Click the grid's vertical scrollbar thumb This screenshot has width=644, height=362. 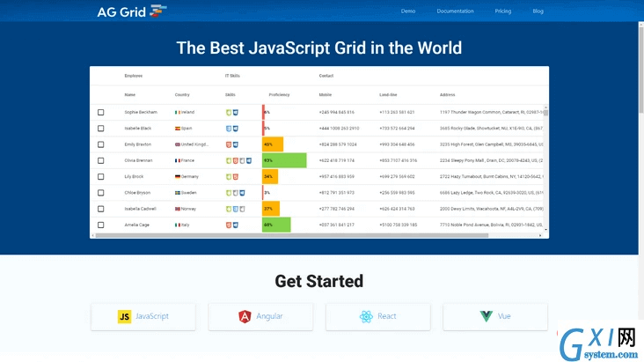545,113
